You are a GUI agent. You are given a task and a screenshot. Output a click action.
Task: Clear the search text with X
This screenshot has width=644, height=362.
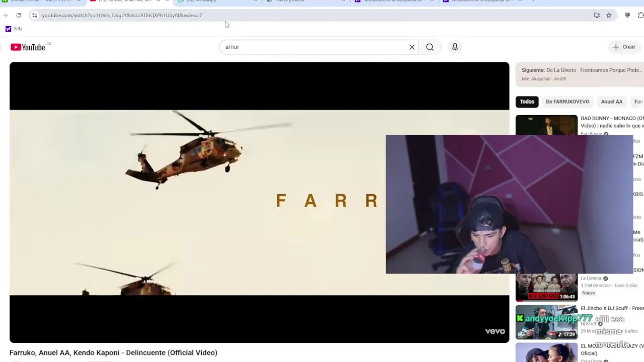point(412,47)
